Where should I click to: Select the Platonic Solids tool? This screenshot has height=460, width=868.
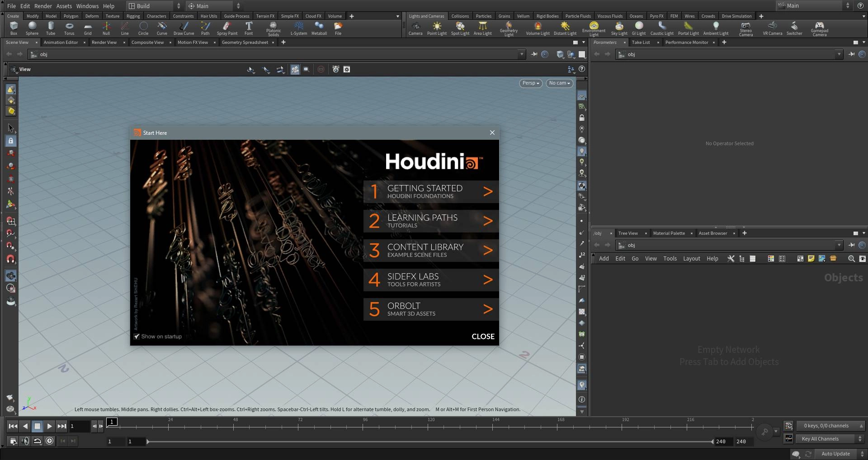pos(274,29)
